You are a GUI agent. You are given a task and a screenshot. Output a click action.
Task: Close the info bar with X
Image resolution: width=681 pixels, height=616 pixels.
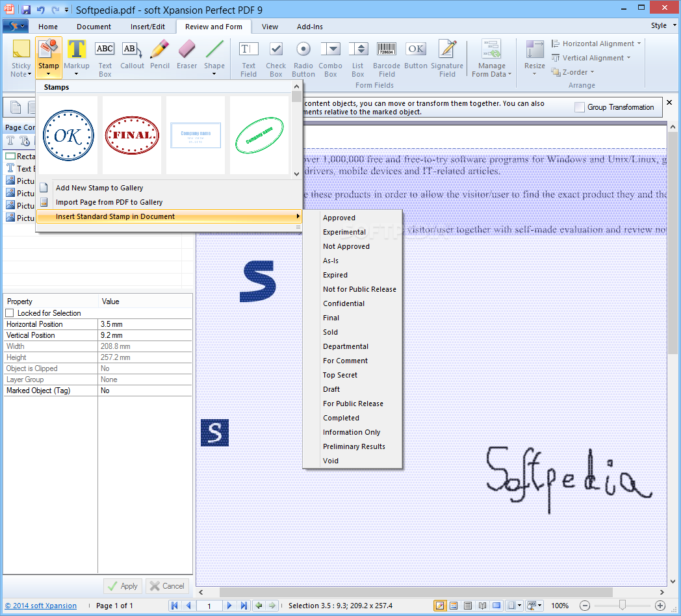(x=669, y=103)
